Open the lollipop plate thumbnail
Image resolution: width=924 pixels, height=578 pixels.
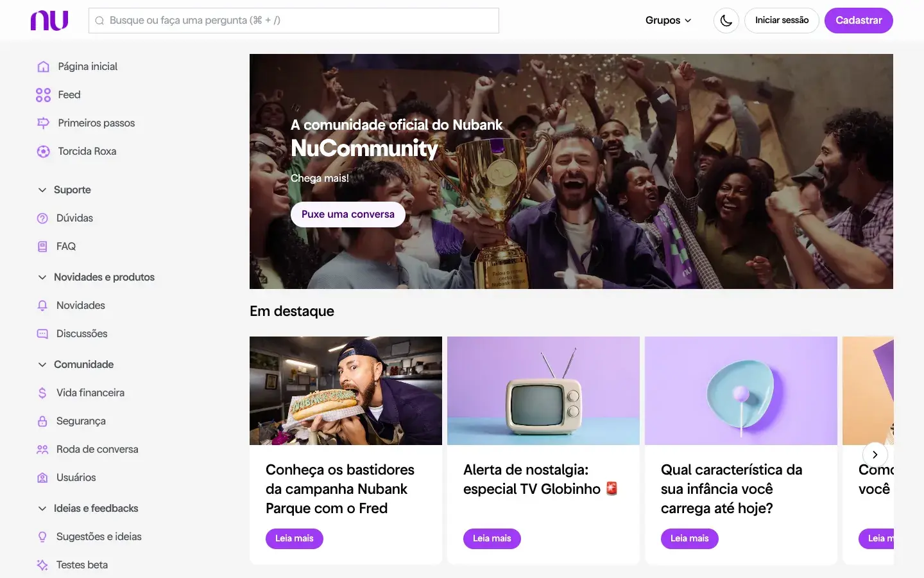(x=741, y=390)
